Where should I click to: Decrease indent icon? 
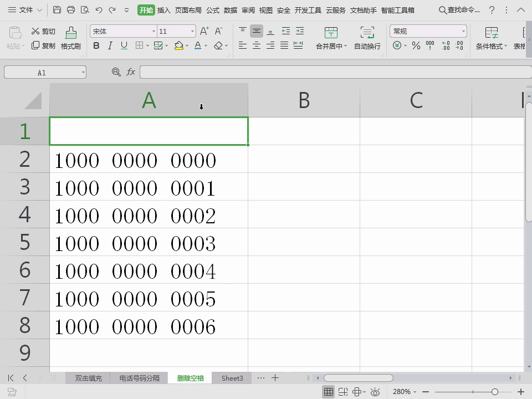286,31
